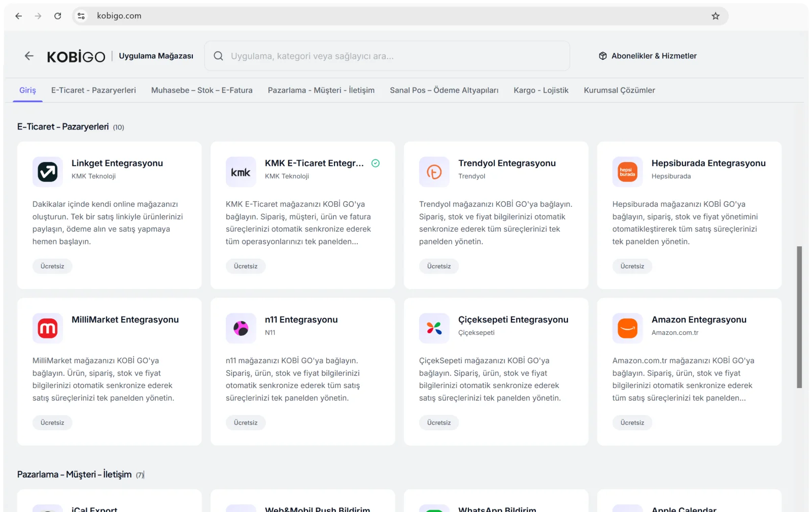This screenshot has height=512, width=812.
Task: Open MilliMarket Entegrasyonu title
Action: pyautogui.click(x=125, y=319)
